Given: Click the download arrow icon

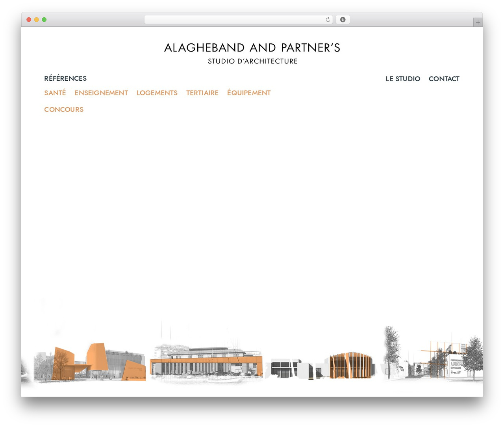Looking at the screenshot, I should 343,20.
